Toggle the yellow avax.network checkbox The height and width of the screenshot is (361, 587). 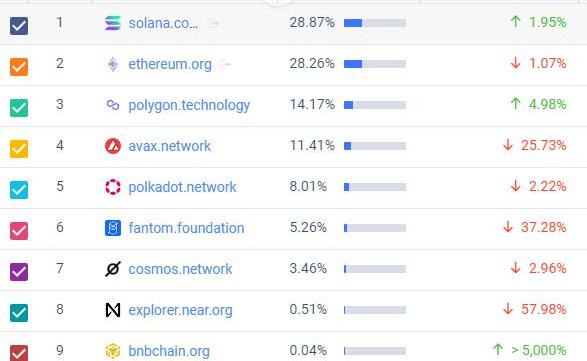tap(19, 149)
